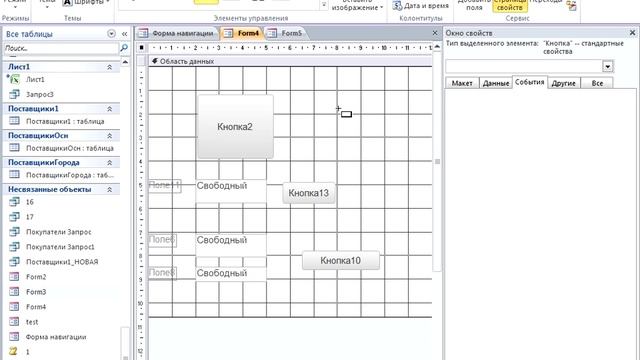
Task: Switch to the Form5 document tab
Action: coord(286,33)
